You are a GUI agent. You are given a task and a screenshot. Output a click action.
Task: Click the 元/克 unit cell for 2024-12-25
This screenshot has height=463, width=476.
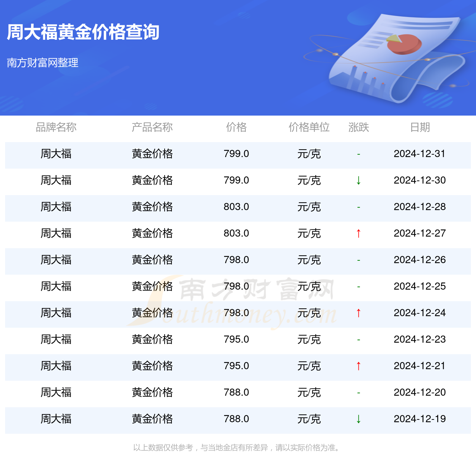pos(309,287)
